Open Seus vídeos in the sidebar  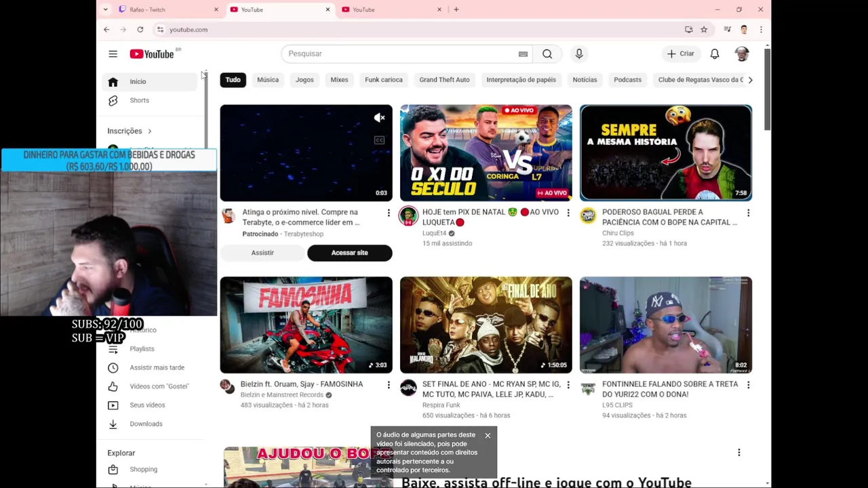[x=150, y=405]
